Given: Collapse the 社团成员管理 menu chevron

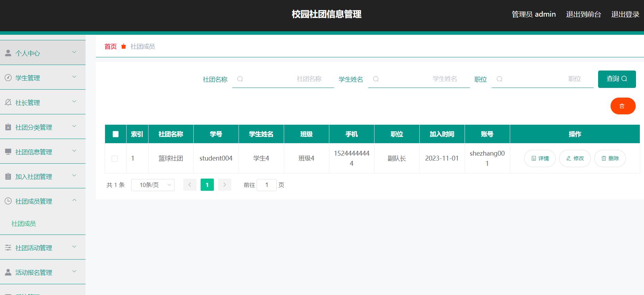Looking at the screenshot, I should tap(74, 200).
